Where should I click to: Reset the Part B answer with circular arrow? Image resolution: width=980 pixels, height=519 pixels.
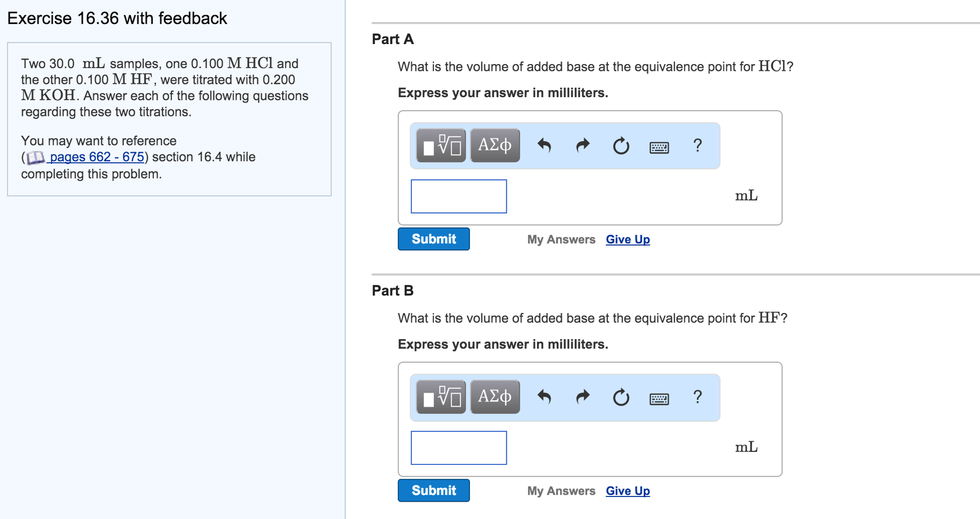tap(620, 397)
